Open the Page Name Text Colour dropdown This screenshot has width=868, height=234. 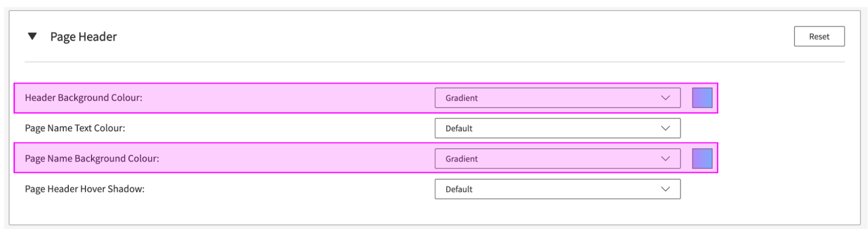click(557, 128)
